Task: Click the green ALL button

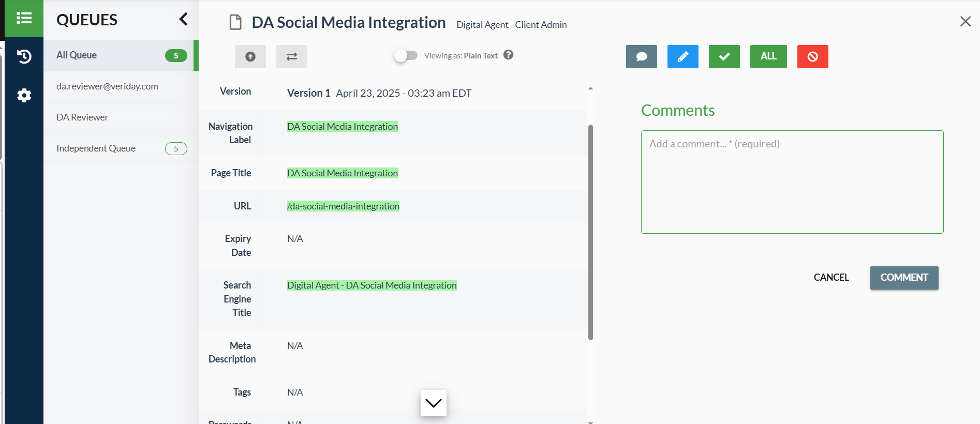Action: point(768,56)
